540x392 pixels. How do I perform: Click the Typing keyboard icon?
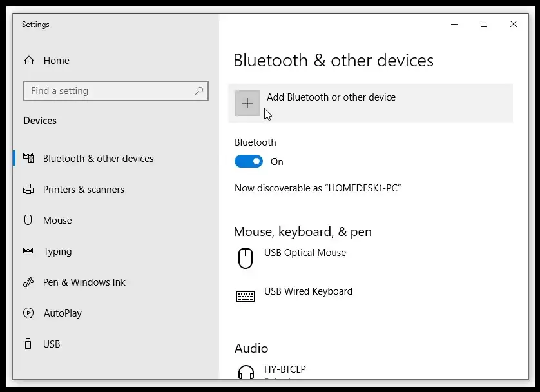(28, 251)
